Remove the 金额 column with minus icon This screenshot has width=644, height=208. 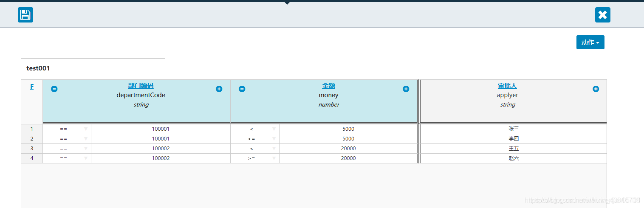point(242,89)
